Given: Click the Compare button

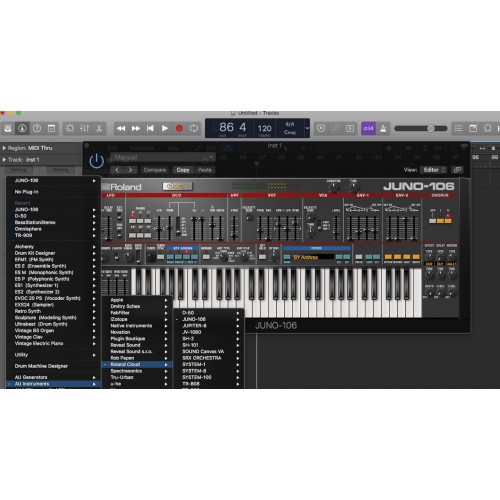Looking at the screenshot, I should (155, 170).
